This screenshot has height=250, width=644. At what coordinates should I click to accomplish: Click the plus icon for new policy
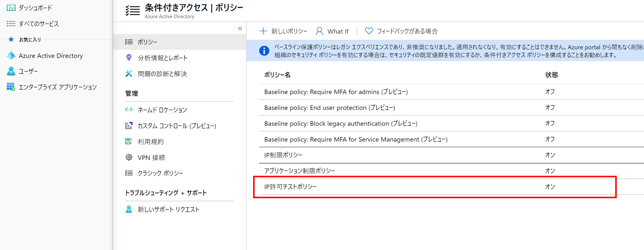pos(263,31)
